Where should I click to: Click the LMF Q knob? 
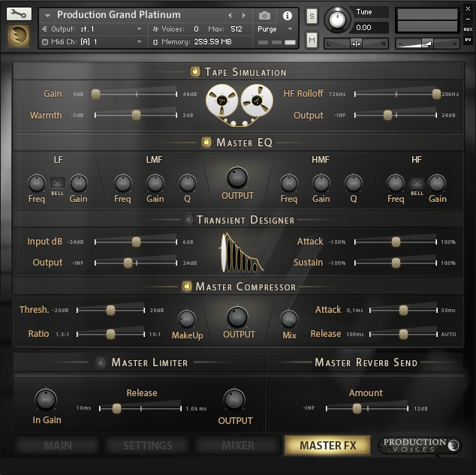pos(188,183)
